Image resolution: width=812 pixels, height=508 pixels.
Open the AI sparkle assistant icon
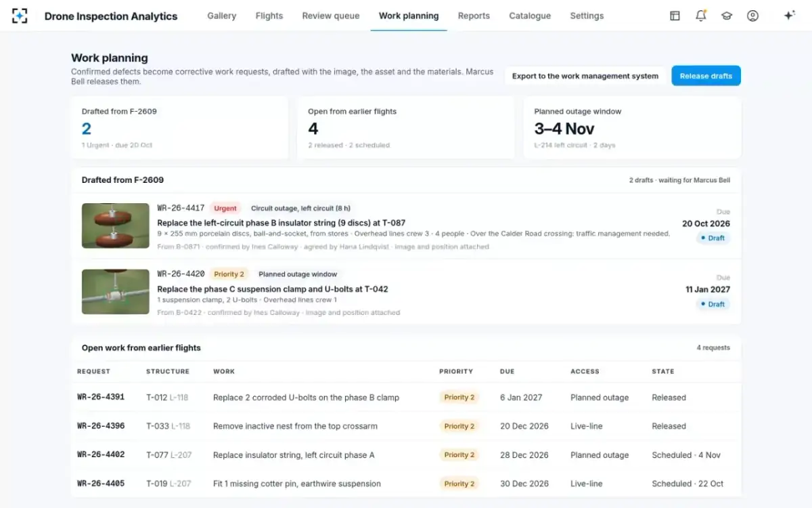pyautogui.click(x=789, y=16)
